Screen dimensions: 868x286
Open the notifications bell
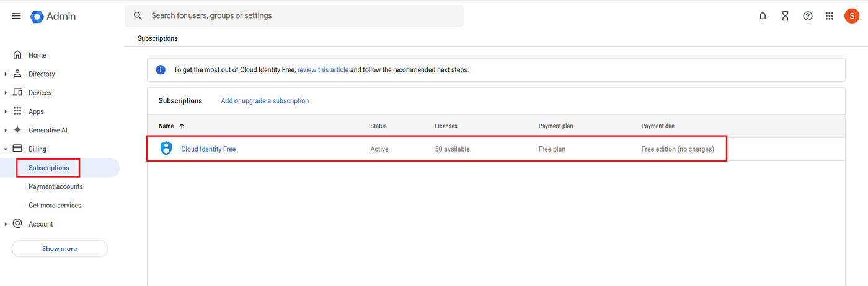(763, 16)
